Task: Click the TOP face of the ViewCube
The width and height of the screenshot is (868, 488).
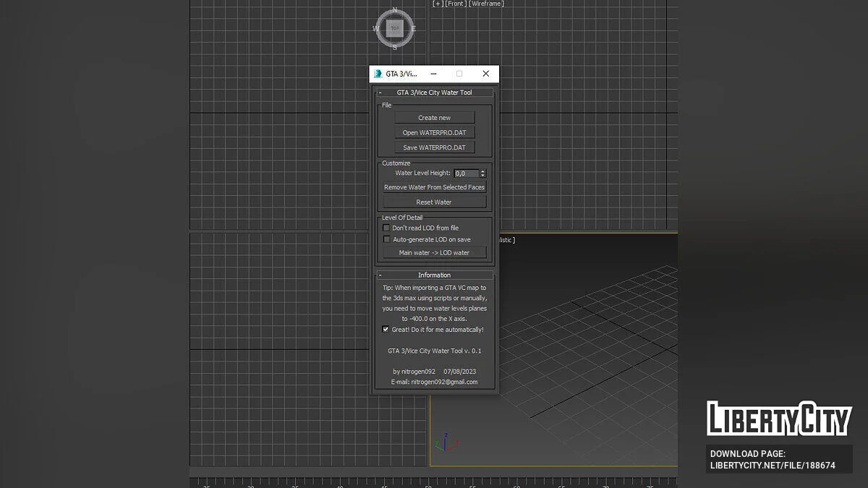Action: pos(395,28)
